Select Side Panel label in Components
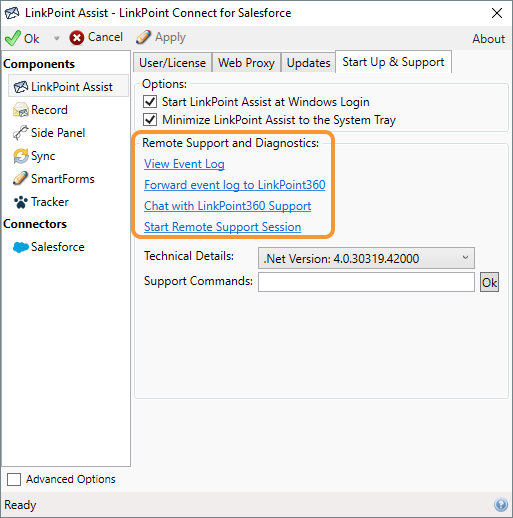This screenshot has width=513, height=518. pyautogui.click(x=58, y=133)
